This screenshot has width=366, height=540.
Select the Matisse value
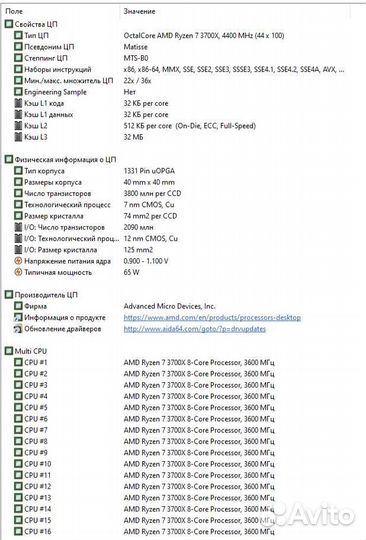pyautogui.click(x=136, y=46)
